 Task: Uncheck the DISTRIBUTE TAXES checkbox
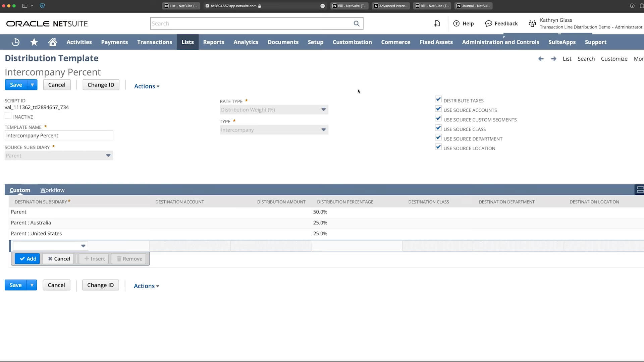click(x=438, y=99)
